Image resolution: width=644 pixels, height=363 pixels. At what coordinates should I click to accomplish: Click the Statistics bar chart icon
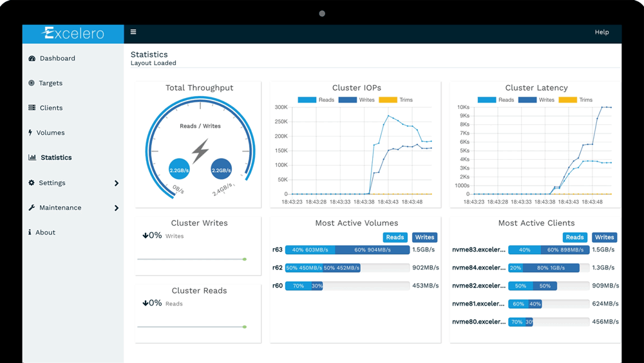tap(32, 157)
